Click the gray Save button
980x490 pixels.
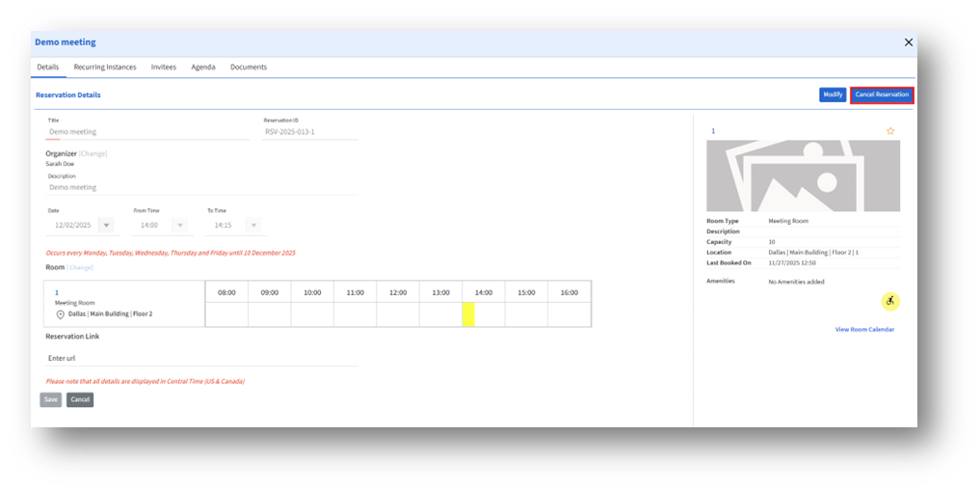click(x=50, y=399)
